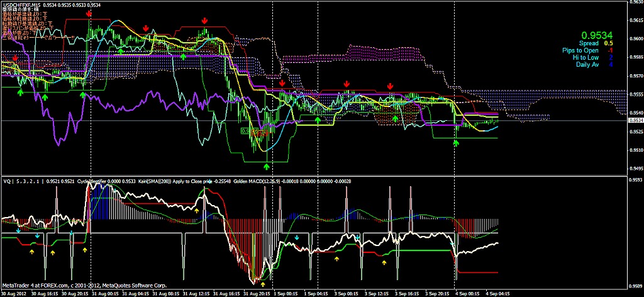
Task: Click the Daily Av label
Action: [x=587, y=64]
